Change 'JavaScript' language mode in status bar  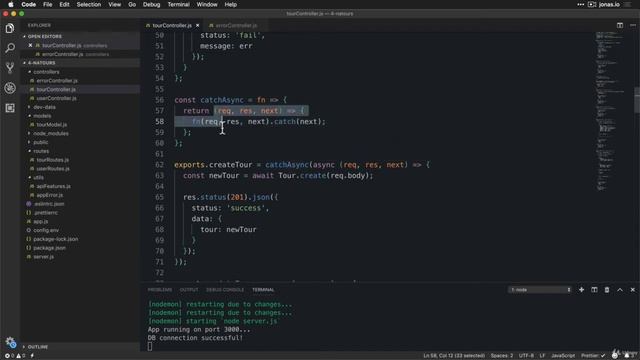point(563,356)
